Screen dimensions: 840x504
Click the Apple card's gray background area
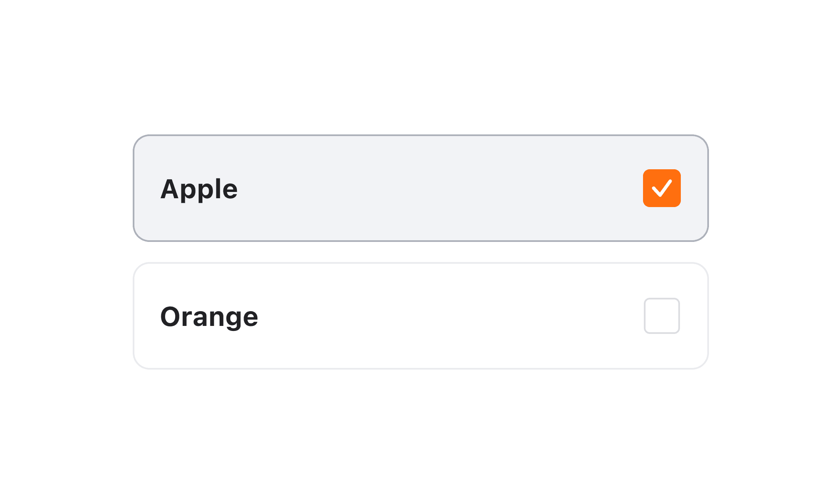click(420, 188)
